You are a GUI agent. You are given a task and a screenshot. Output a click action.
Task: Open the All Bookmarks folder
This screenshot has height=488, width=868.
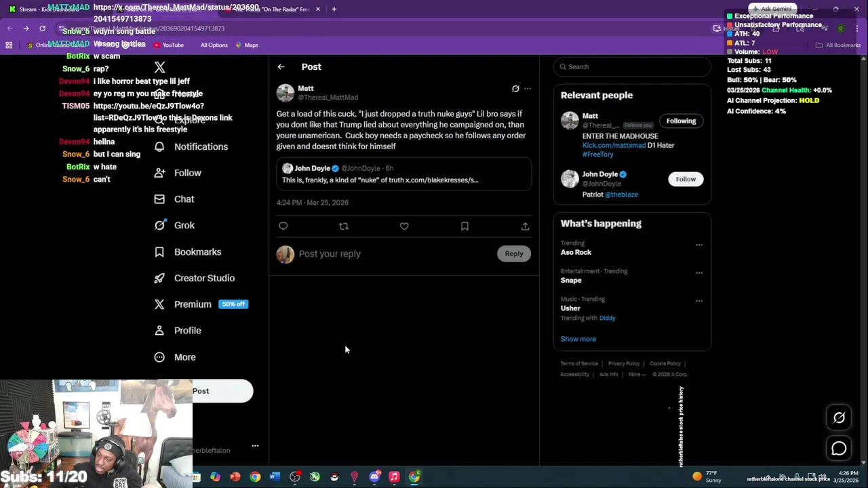point(838,45)
